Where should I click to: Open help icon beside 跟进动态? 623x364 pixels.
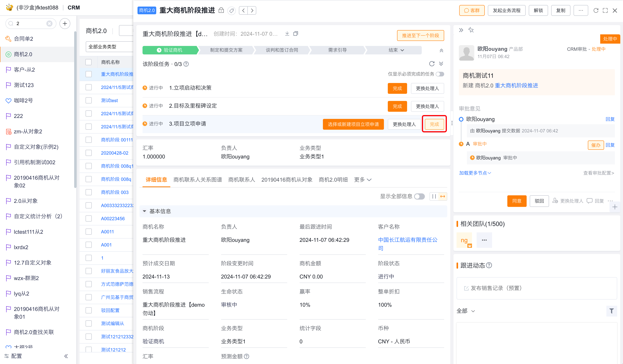pyautogui.click(x=489, y=265)
